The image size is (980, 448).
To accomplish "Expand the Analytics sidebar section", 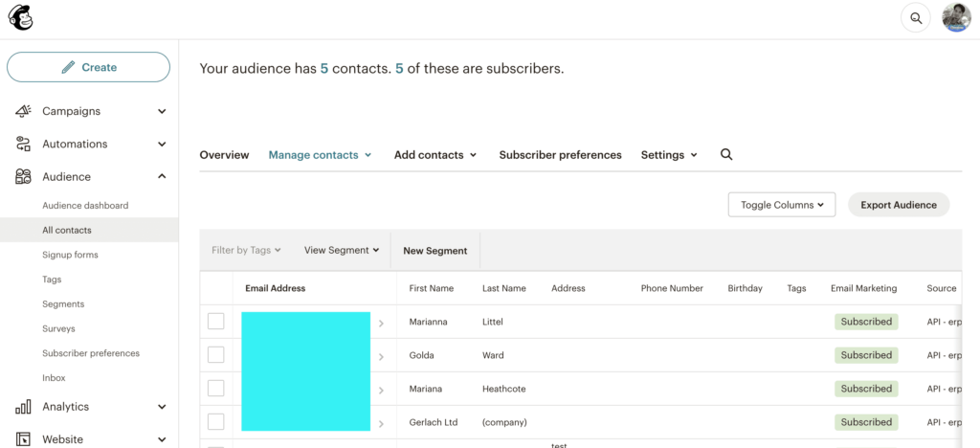I will click(x=162, y=407).
